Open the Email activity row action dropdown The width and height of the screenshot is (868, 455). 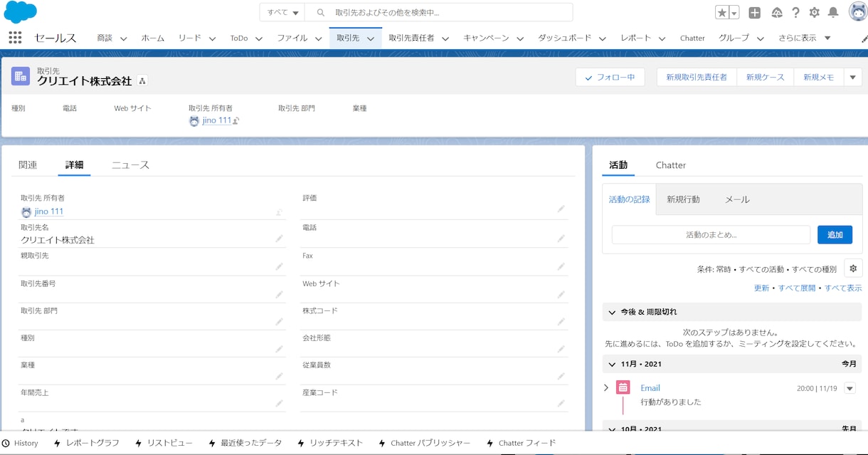point(850,388)
